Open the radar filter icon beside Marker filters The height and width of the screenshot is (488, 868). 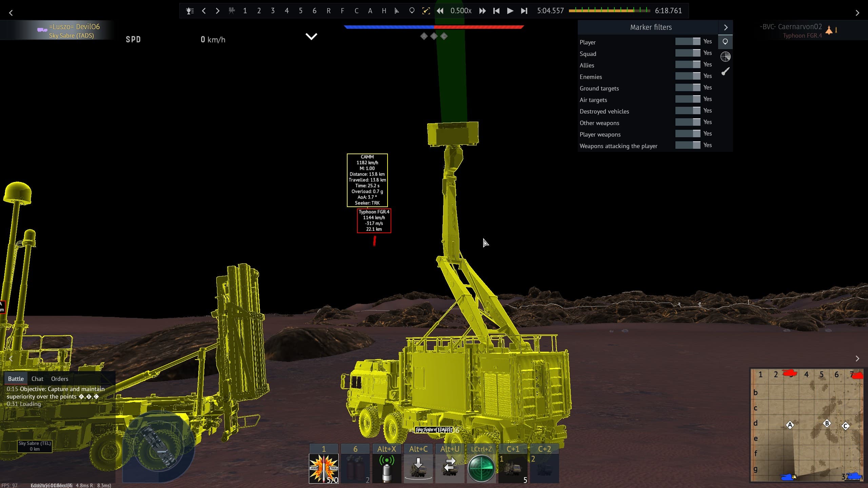pos(725,57)
